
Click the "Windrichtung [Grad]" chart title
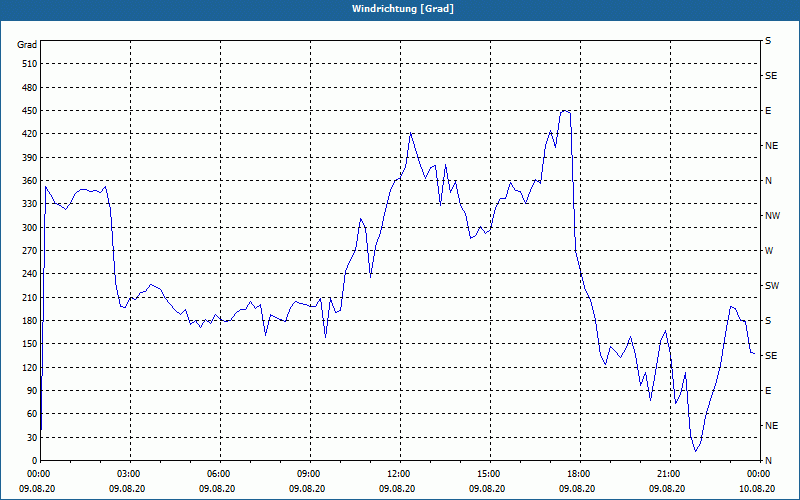(403, 9)
